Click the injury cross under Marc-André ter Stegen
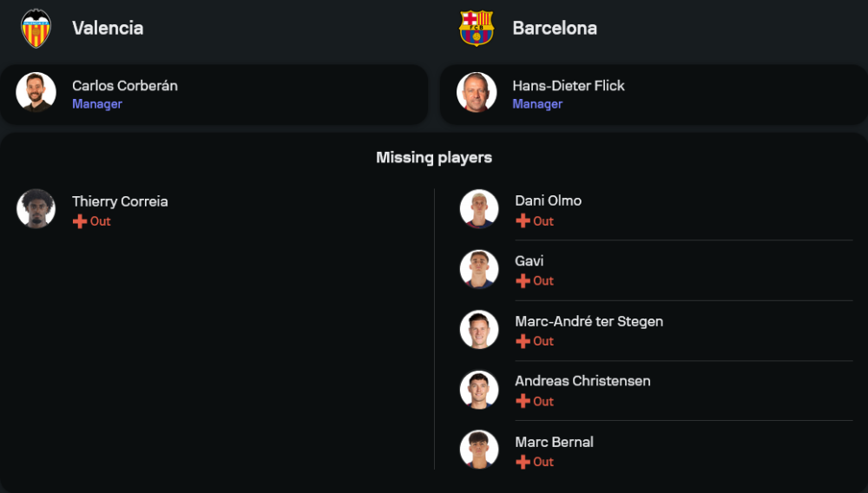This screenshot has height=493, width=868. click(x=523, y=341)
